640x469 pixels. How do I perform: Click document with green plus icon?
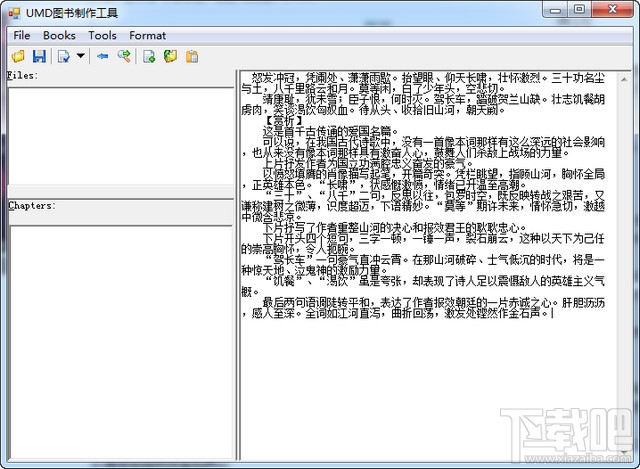tap(149, 56)
